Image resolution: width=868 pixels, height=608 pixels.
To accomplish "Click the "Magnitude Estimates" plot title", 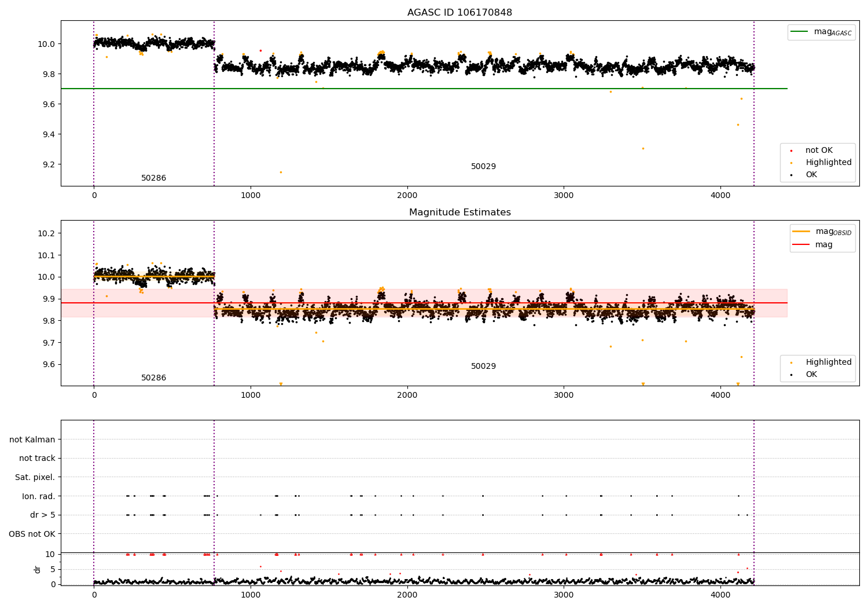I will [x=459, y=212].
